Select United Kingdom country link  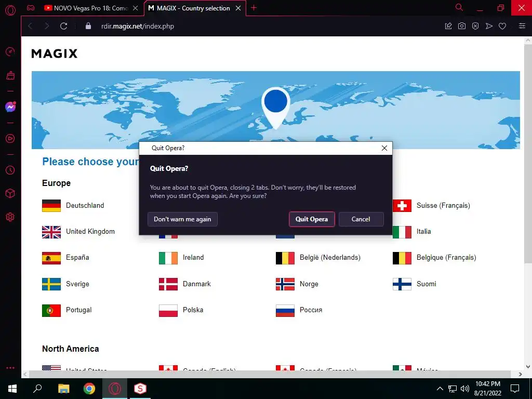click(90, 231)
